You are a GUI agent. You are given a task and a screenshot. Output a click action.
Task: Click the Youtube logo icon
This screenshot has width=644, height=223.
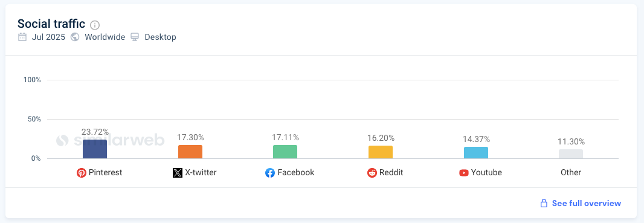(464, 173)
